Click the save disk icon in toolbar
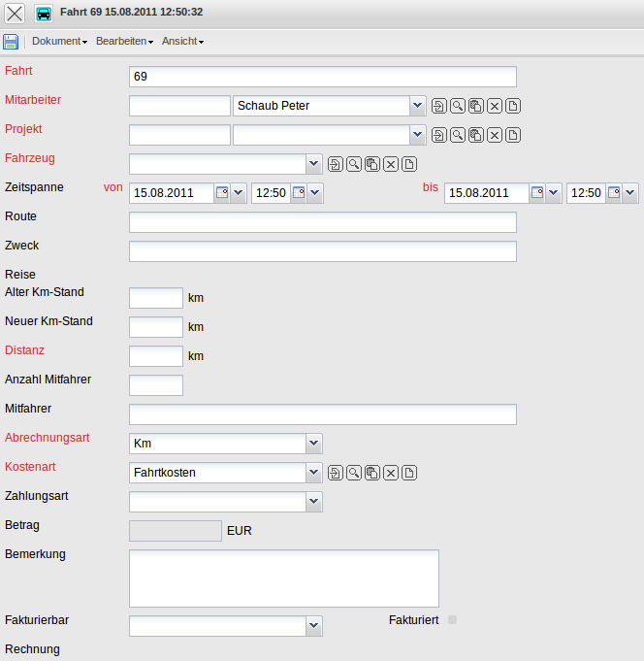The width and height of the screenshot is (644, 661). coord(11,42)
